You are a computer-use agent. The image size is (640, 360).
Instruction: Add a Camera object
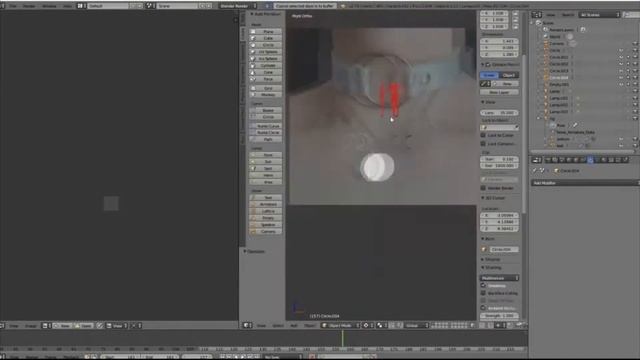tap(266, 231)
